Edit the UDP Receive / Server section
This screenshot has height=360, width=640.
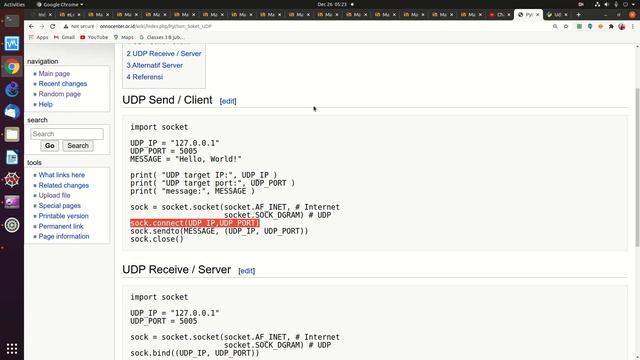pyautogui.click(x=247, y=271)
